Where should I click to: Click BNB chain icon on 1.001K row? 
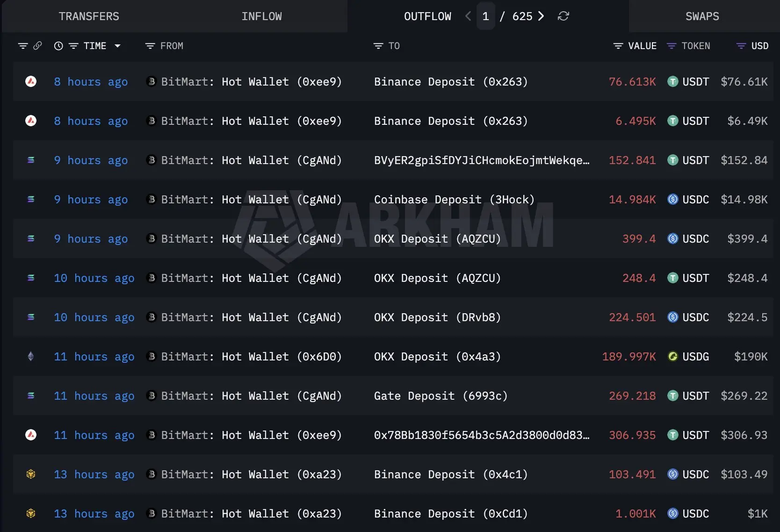pos(31,513)
